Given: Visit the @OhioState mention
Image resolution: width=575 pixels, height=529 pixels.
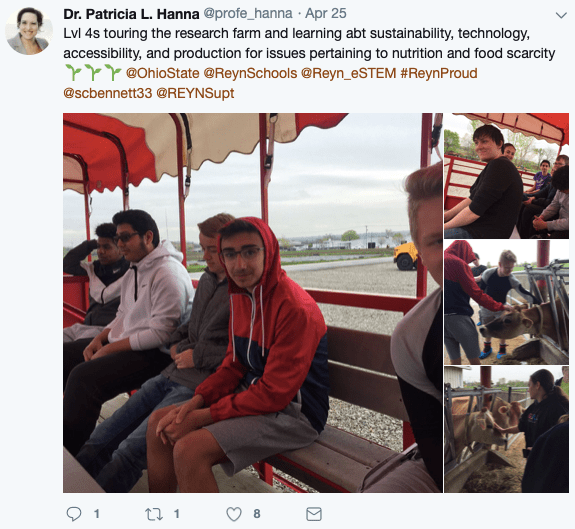Looking at the screenshot, I should coord(162,73).
